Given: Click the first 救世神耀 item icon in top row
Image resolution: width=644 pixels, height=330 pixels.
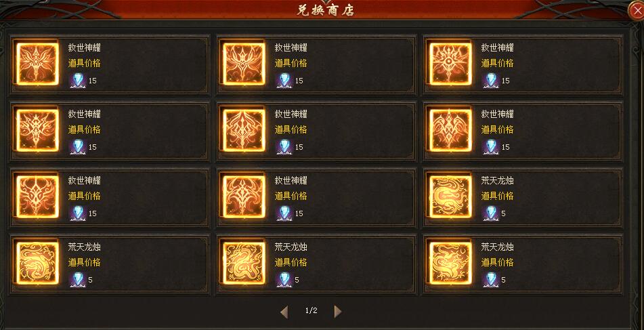Looking at the screenshot, I should click(37, 64).
